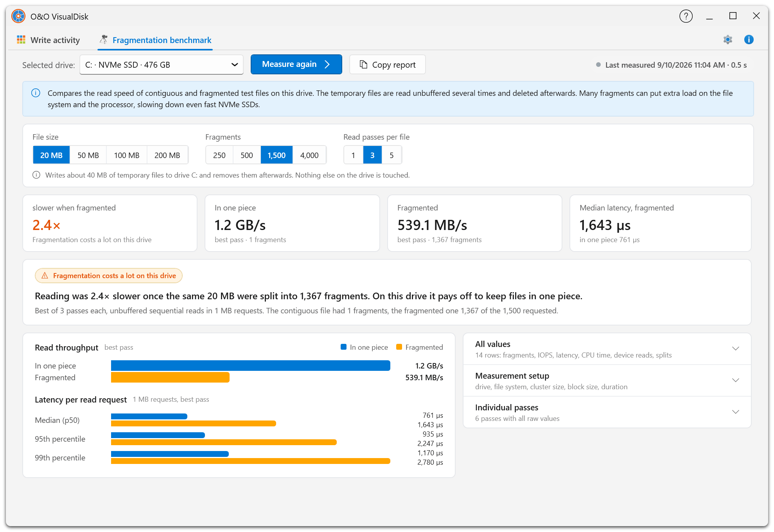Click the Measurement setup chevron arrow
Viewport: 774px width, 532px height.
pos(735,380)
